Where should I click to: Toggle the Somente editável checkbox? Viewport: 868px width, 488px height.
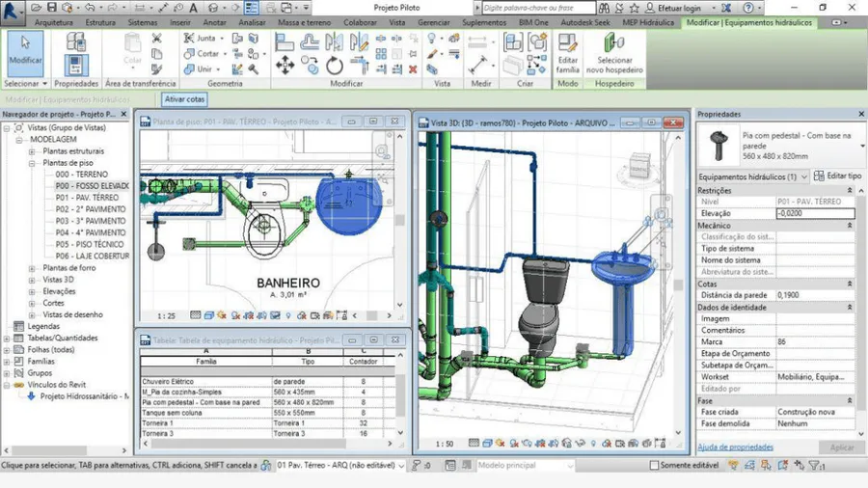click(655, 465)
